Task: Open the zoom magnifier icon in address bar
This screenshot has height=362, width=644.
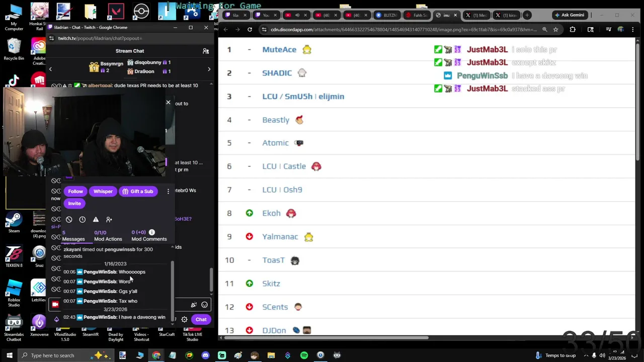Action: pyautogui.click(x=544, y=30)
